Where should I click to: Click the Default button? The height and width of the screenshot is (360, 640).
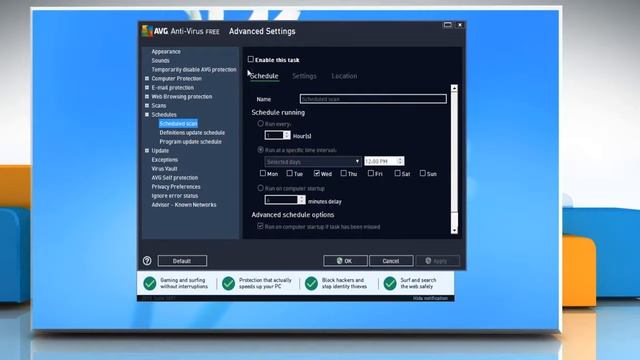point(182,261)
